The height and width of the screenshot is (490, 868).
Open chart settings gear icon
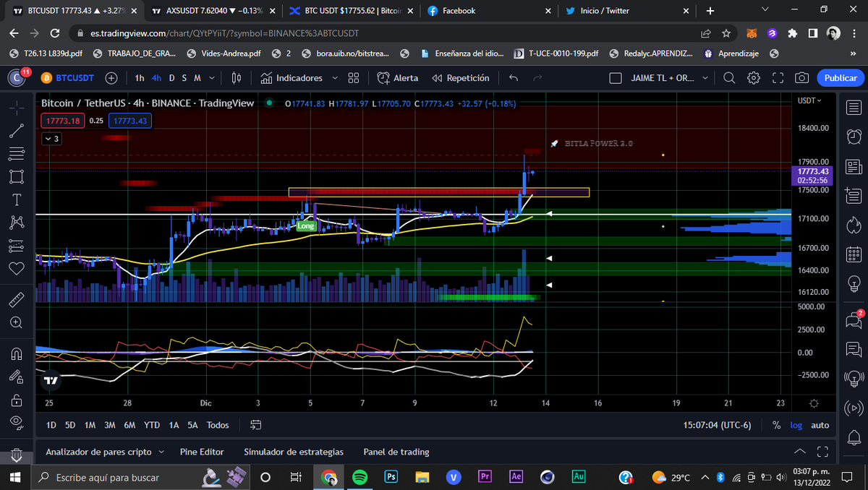click(x=754, y=78)
